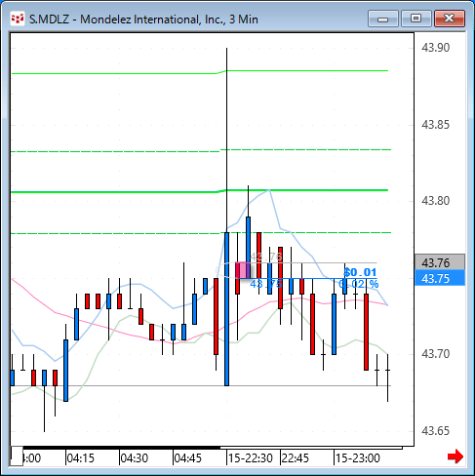Viewport: 475px width, 476px height.
Task: Click the 43.80 price axis label
Action: 436,201
